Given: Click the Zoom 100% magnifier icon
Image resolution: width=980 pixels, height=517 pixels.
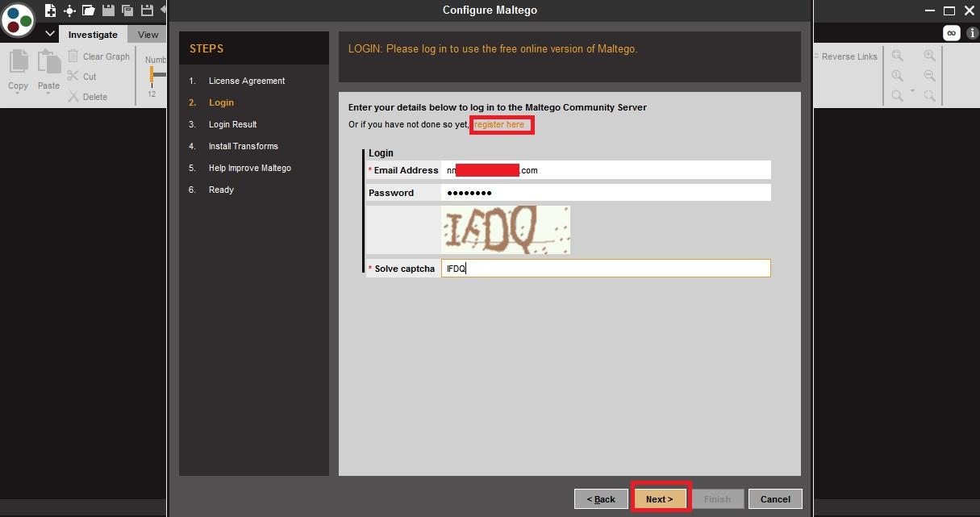Looking at the screenshot, I should click(x=897, y=76).
